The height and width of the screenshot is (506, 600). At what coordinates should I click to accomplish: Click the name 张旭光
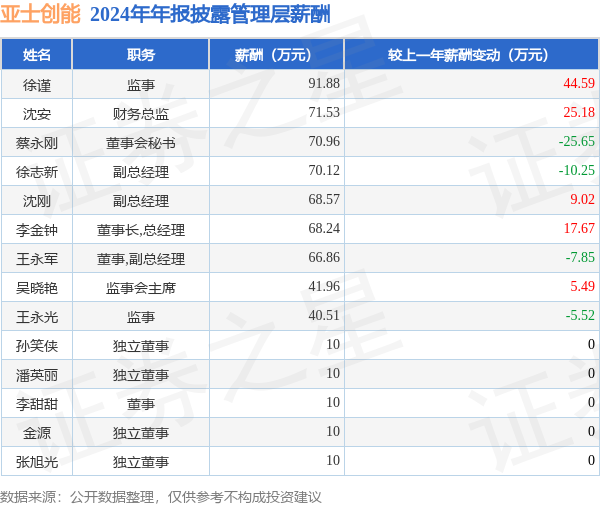point(37,463)
